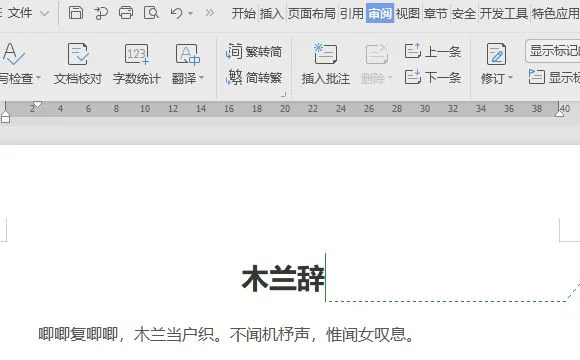580x360 pixels.
Task: Switch to the 插入 tab
Action: click(272, 14)
